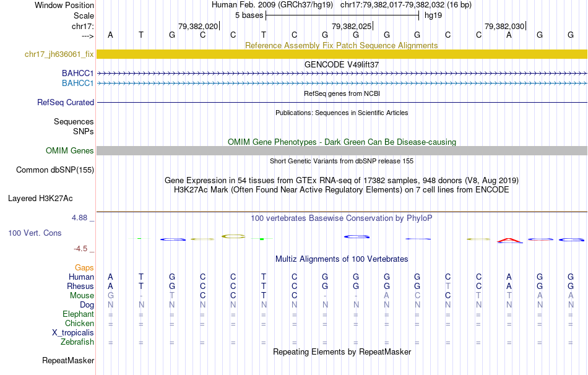Image resolution: width=588 pixels, height=375 pixels.
Task: Open the RefSeq Curated track label
Action: [66, 102]
